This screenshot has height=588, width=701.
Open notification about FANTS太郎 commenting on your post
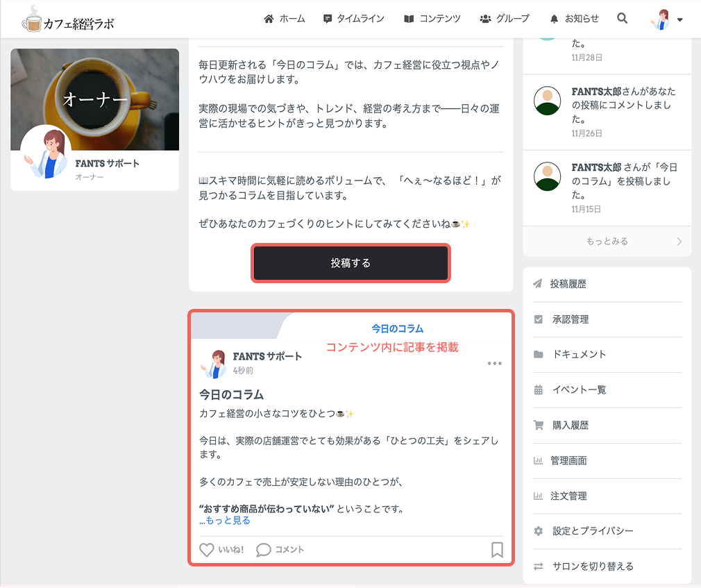[x=607, y=112]
